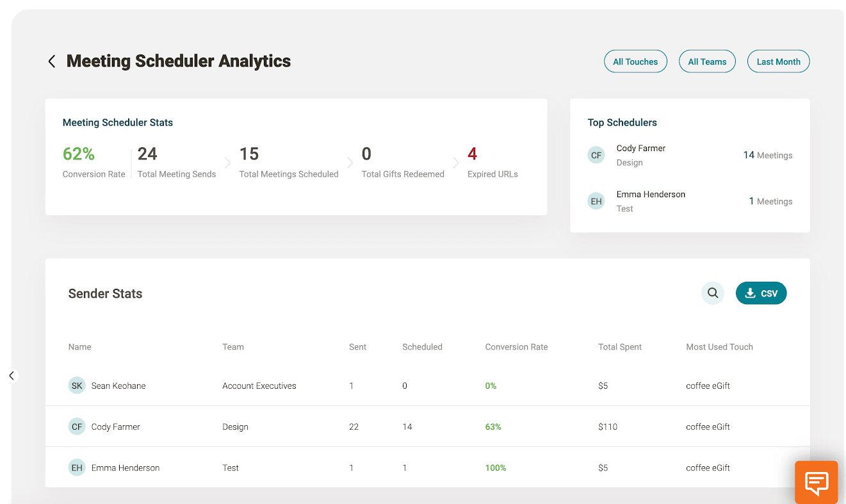Screen dimensions: 846x504
Task: Click Cody Farmer's avatar in Top Schedulers
Action: tap(596, 155)
